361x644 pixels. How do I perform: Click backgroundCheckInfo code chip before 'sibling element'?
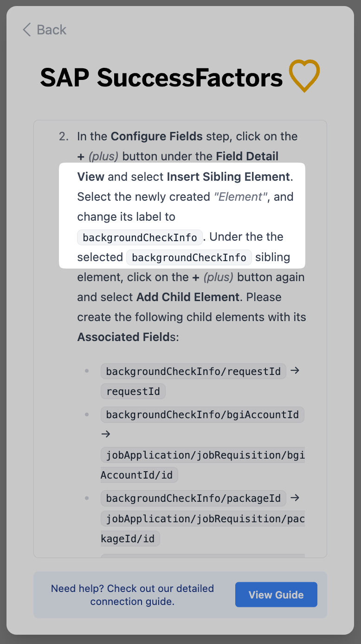pos(189,257)
